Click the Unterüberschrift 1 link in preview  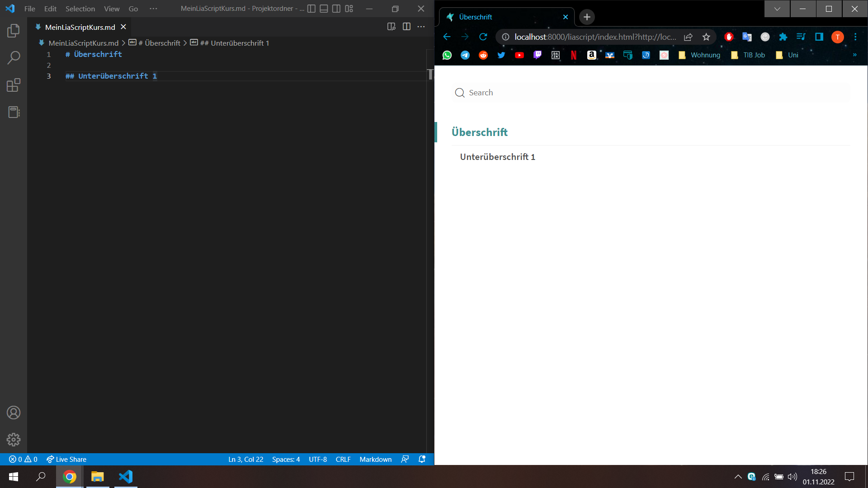click(x=497, y=157)
